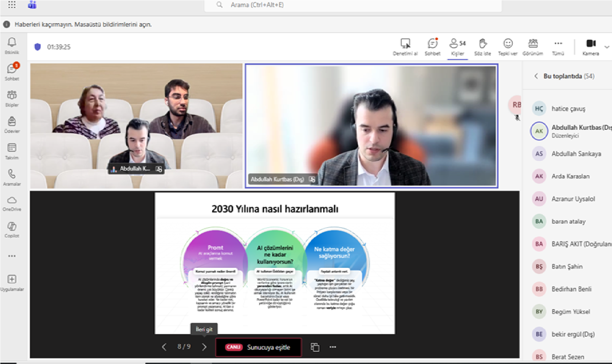Click the Arama search field
This screenshot has height=364, width=612.
tap(353, 5)
